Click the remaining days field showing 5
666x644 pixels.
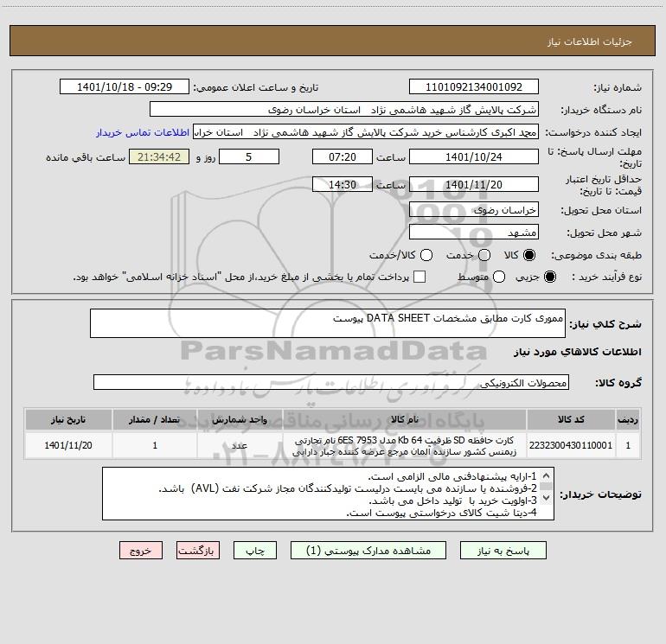[x=249, y=156]
